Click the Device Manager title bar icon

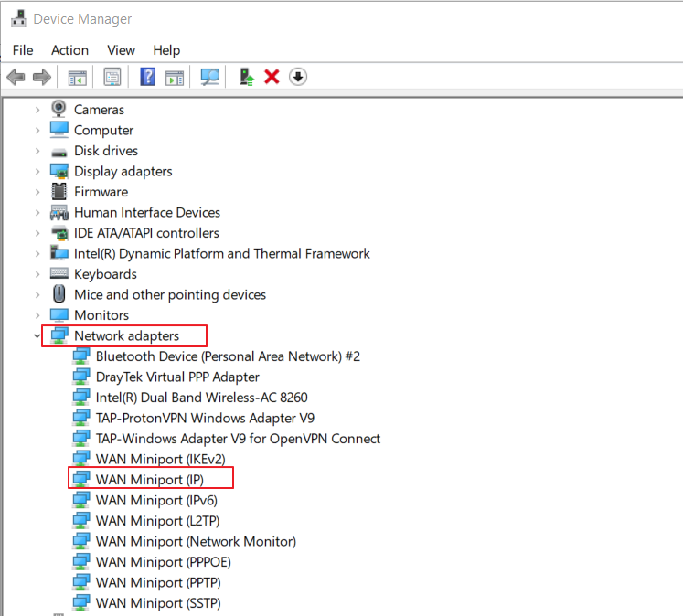18,18
